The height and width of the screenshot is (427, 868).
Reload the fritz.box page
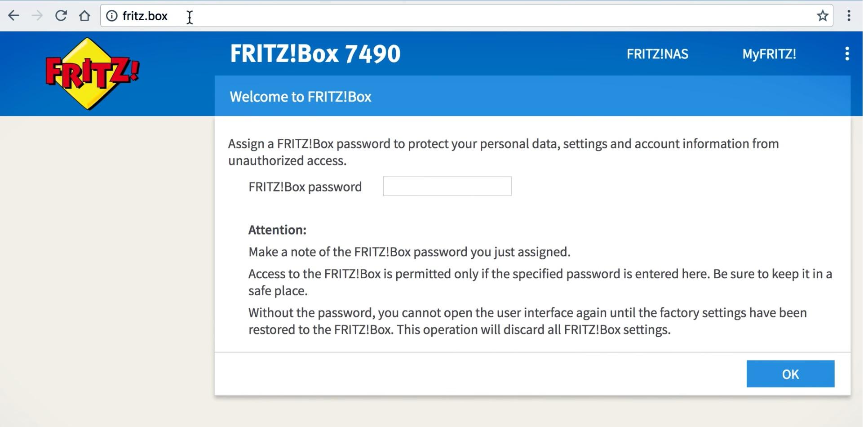point(61,16)
